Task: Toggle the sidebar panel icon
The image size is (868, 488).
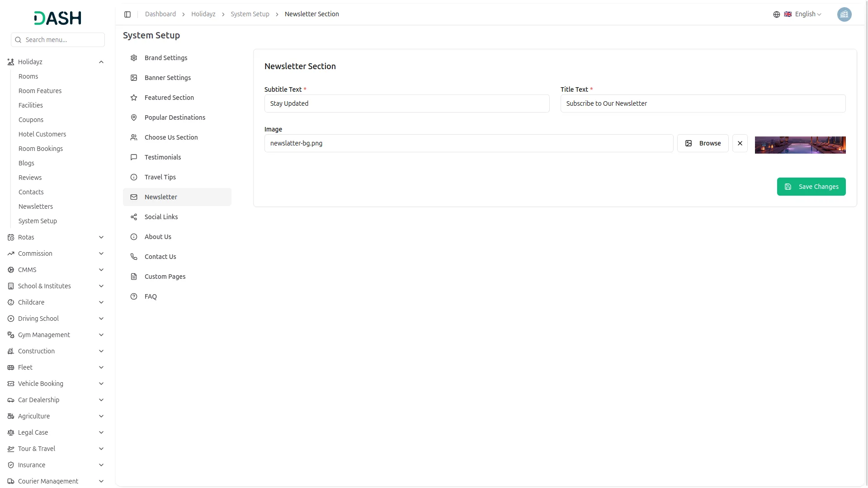Action: coord(127,14)
